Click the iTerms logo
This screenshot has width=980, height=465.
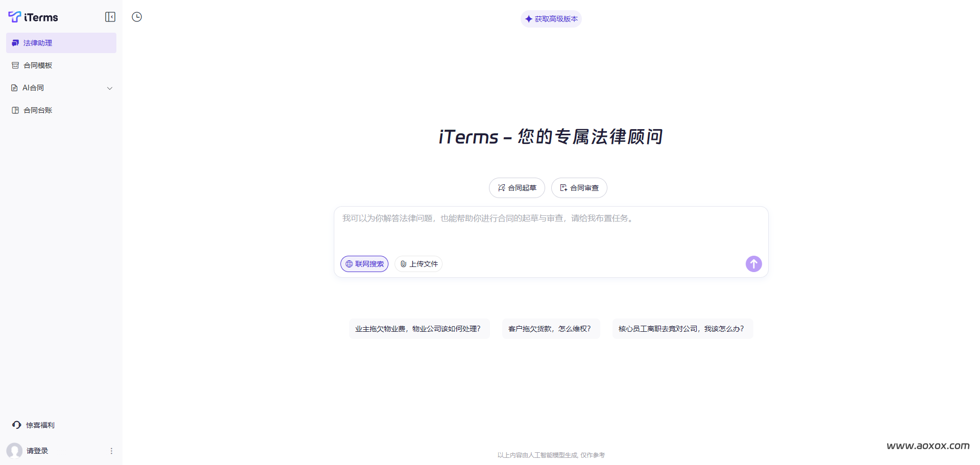[33, 17]
